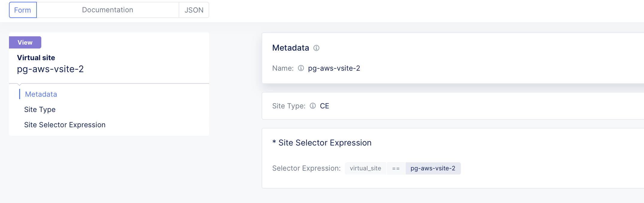Click the Site Type value CE
This screenshot has width=644, height=203.
click(x=325, y=106)
